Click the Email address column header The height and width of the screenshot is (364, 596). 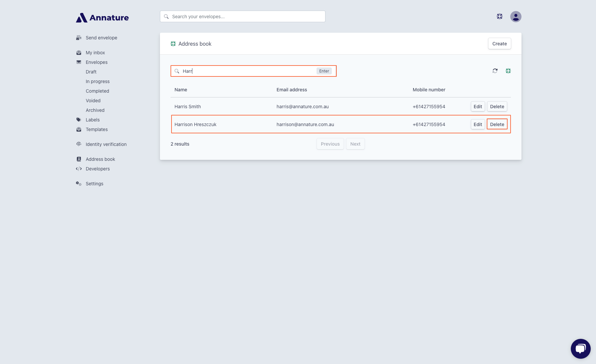292,90
